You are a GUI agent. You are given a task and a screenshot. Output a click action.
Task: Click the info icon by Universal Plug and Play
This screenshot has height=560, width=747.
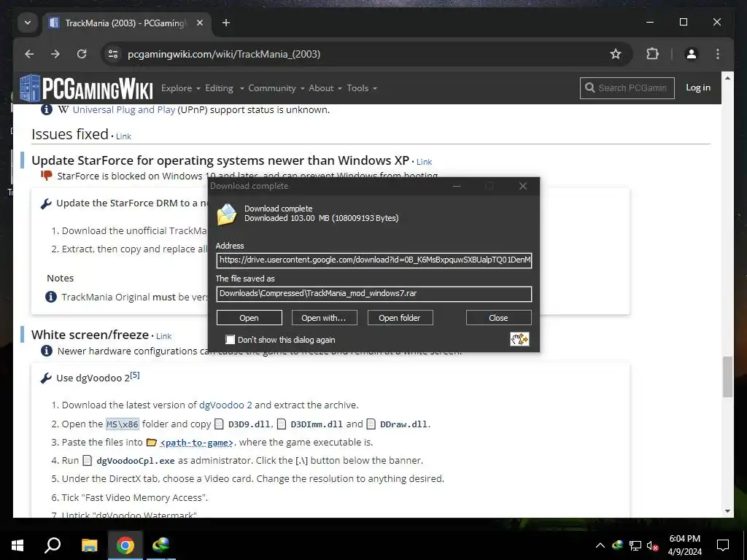click(x=46, y=109)
